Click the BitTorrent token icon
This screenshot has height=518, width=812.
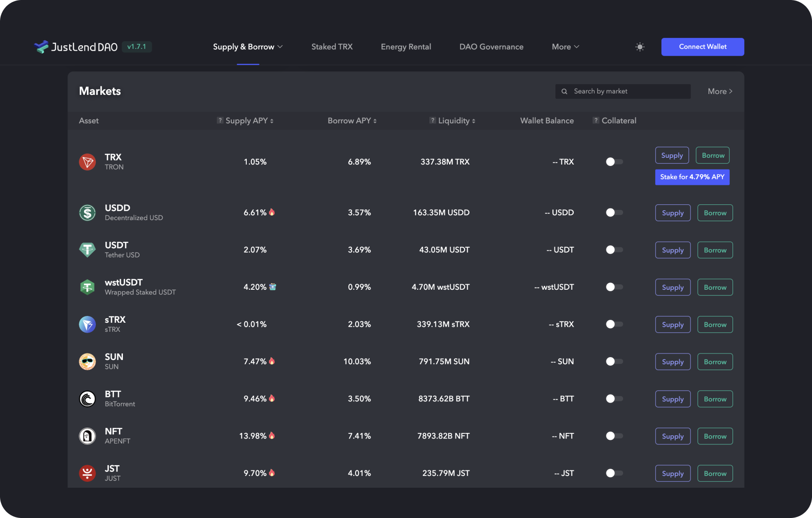(88, 399)
